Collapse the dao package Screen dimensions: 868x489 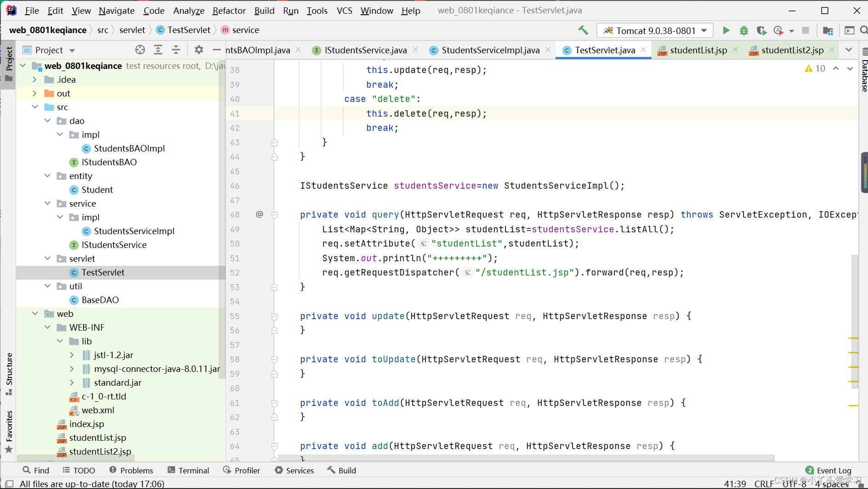click(x=47, y=121)
